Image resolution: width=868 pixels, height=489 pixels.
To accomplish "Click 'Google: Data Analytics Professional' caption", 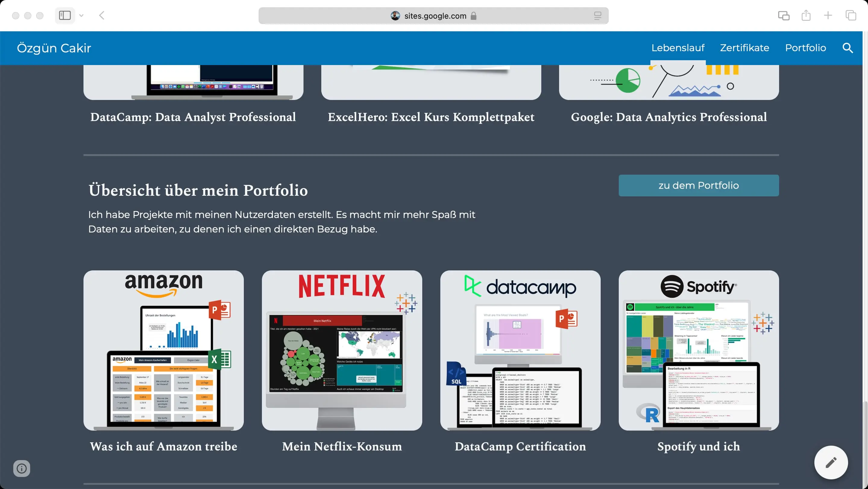I will [x=669, y=117].
